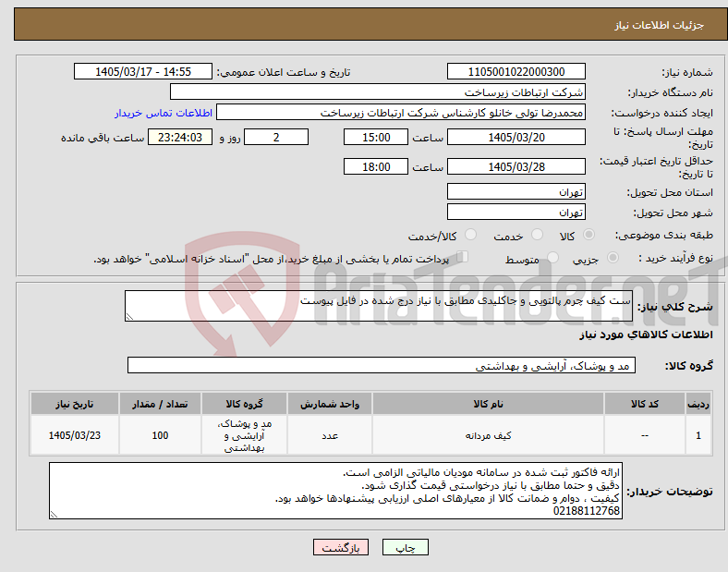Click the کیف مردانه item name cell

click(x=488, y=435)
